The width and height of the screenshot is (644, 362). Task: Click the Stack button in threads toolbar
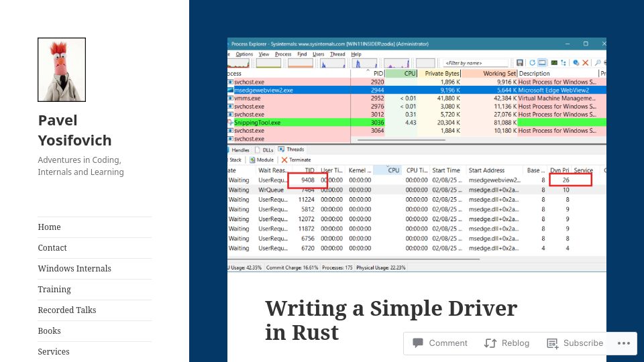[x=235, y=160]
